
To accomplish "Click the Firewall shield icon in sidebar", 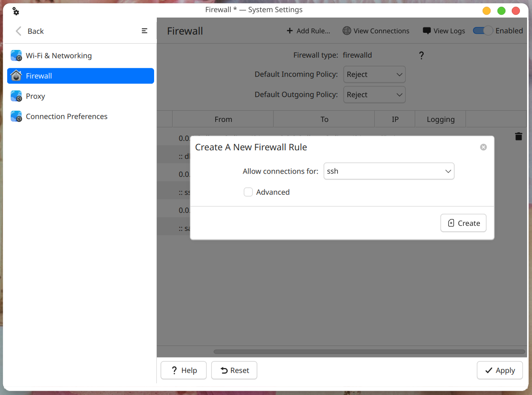I will point(16,76).
